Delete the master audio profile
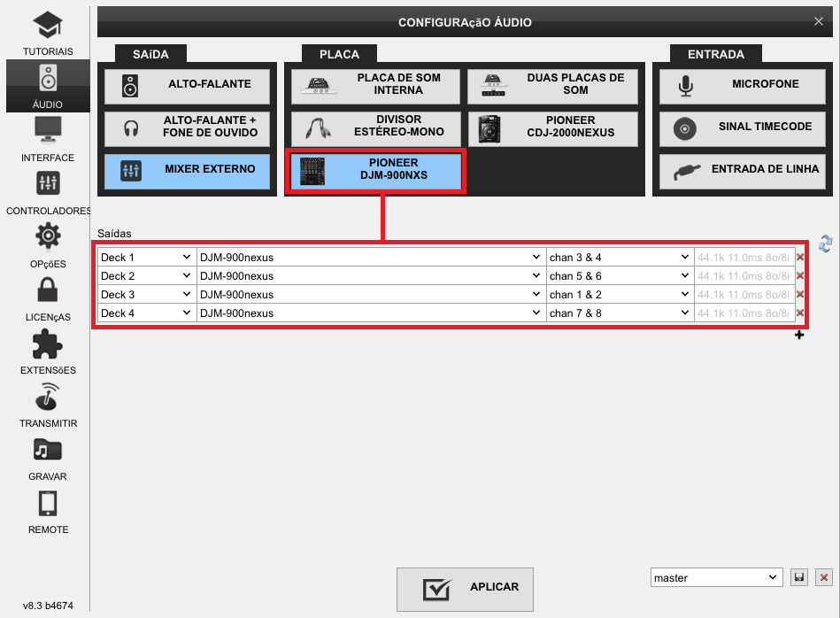840x618 pixels. click(824, 577)
